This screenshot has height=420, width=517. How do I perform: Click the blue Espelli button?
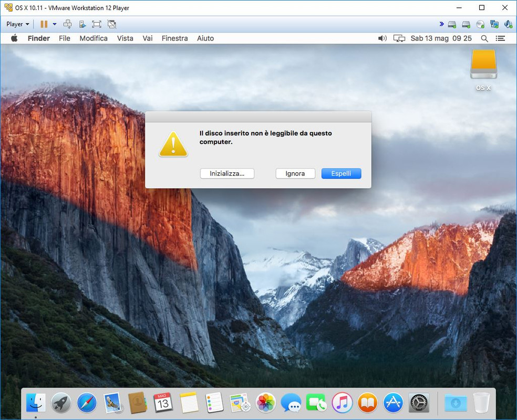[x=342, y=174]
